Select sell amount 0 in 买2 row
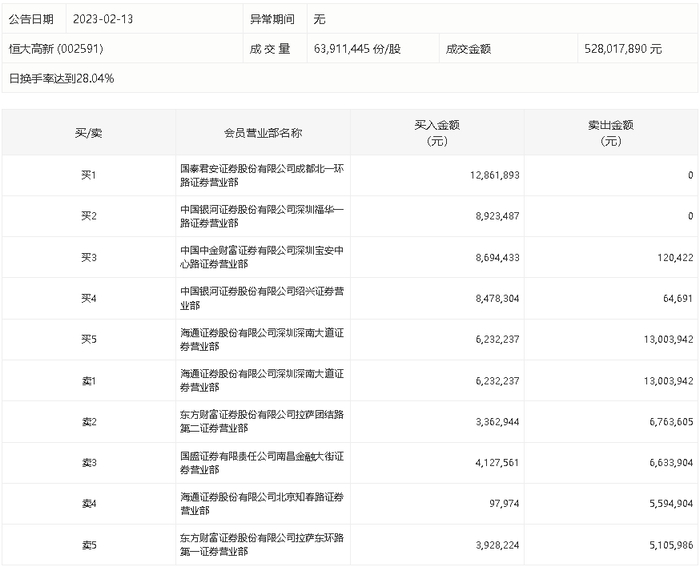Viewport: 700px width, 567px height. [690, 216]
